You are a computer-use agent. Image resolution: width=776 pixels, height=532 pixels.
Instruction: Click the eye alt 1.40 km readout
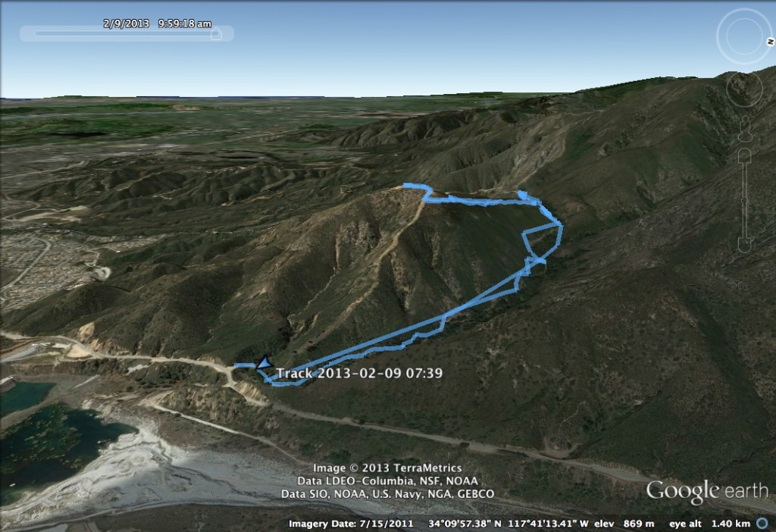709,524
